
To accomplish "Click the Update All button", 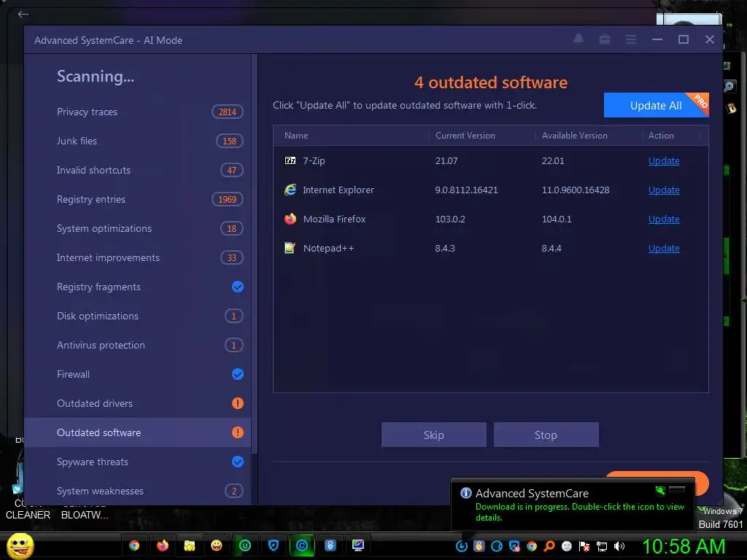I will click(x=656, y=105).
